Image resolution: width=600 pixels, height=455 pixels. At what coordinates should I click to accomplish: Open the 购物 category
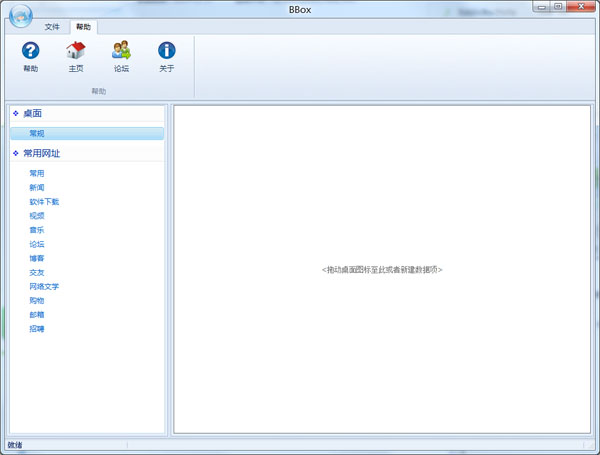37,300
